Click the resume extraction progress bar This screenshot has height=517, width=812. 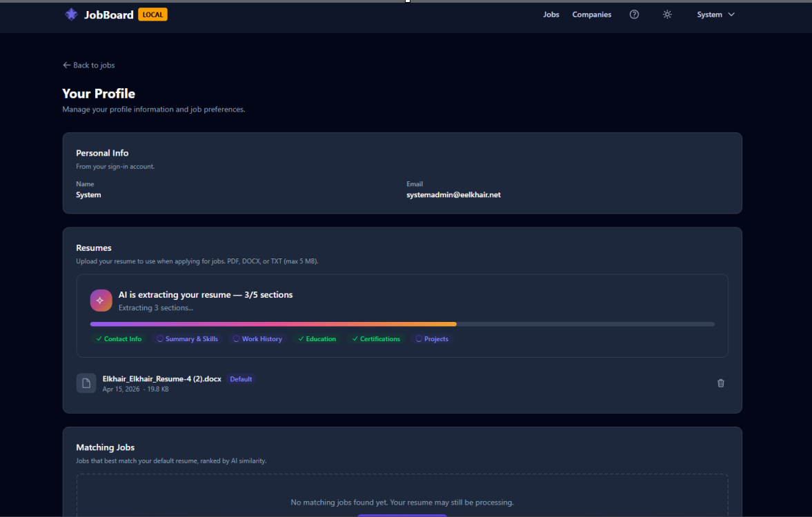pos(402,324)
